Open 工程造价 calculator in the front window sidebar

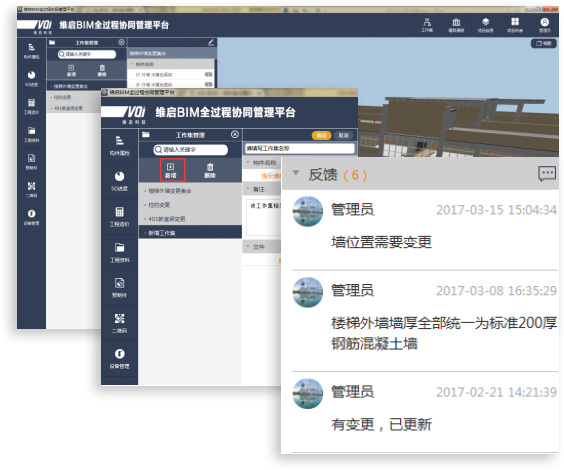(x=119, y=217)
